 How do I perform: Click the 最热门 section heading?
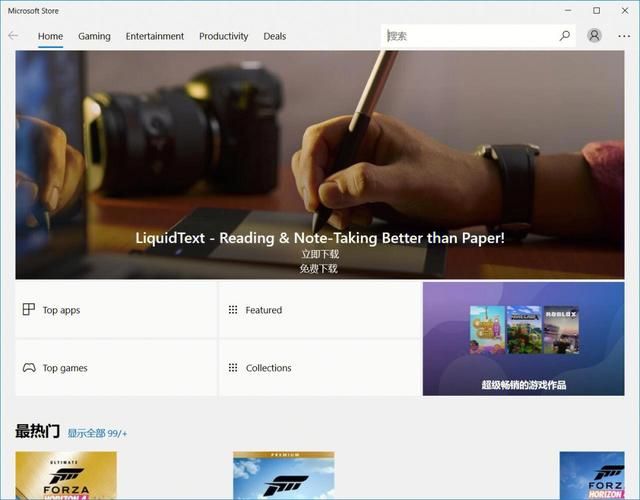(38, 431)
